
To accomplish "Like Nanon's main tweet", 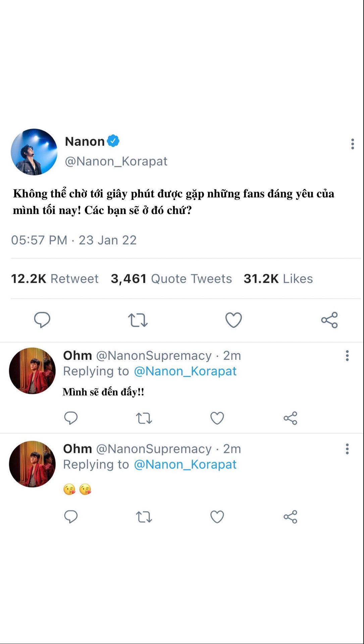I will coord(233,320).
